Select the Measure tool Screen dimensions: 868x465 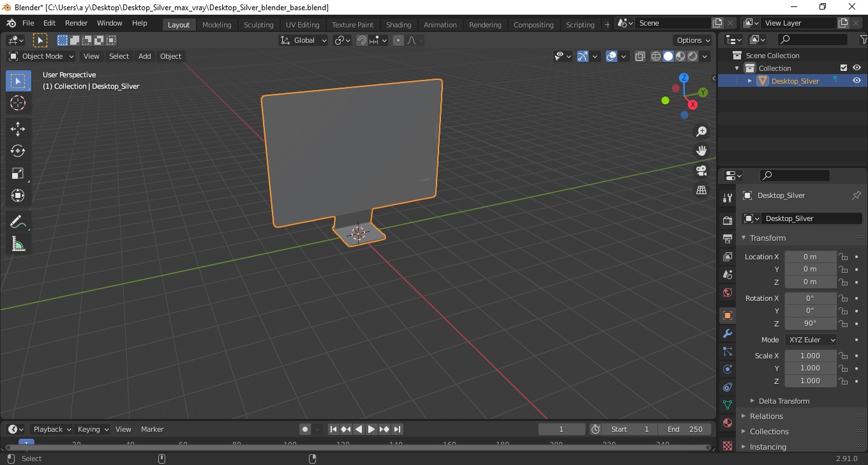[18, 245]
